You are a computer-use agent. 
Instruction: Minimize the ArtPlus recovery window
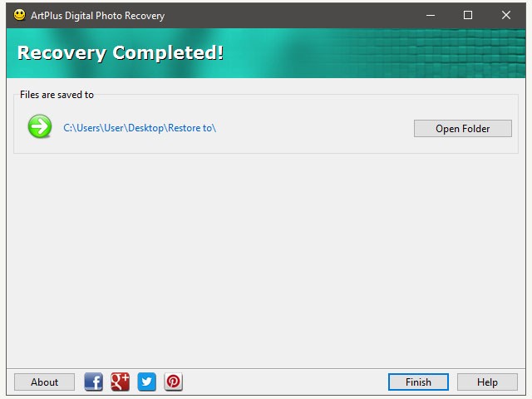coord(430,15)
